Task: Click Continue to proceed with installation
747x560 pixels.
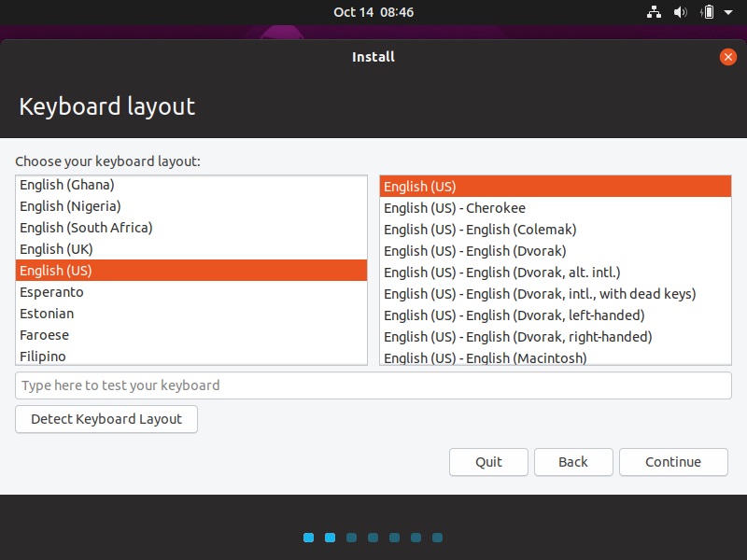Action: 673,462
